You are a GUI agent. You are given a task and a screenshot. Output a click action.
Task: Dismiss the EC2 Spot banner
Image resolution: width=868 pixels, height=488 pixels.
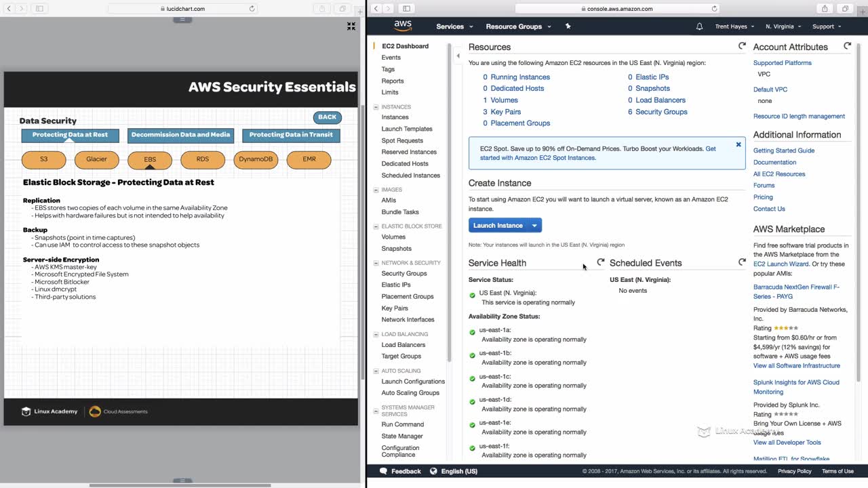[x=738, y=144]
